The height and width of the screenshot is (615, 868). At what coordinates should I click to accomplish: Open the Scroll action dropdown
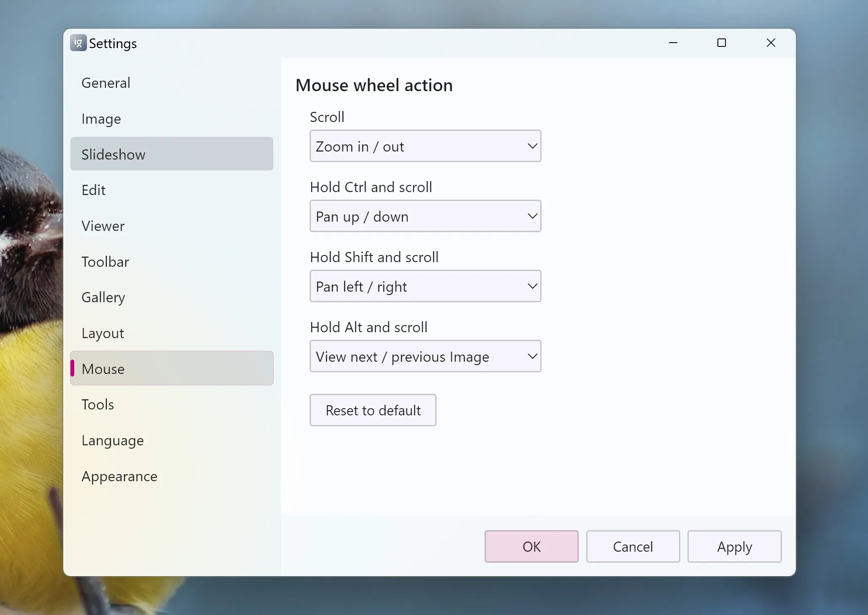[x=425, y=146]
